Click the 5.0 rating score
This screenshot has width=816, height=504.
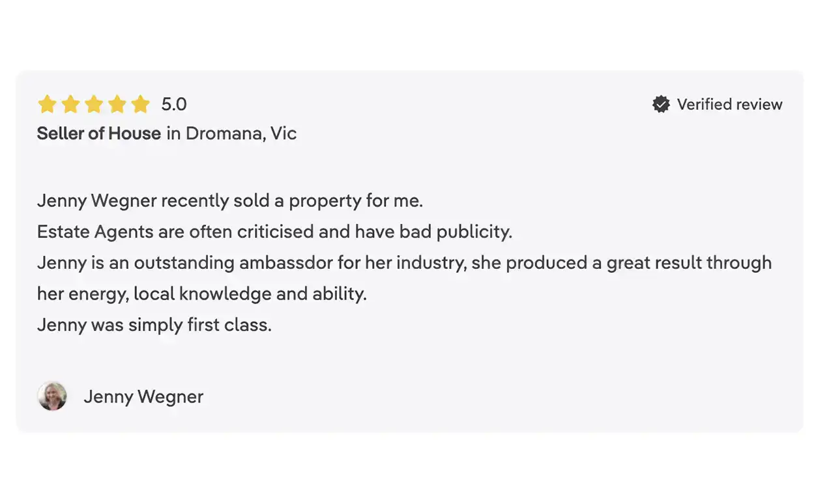click(174, 104)
